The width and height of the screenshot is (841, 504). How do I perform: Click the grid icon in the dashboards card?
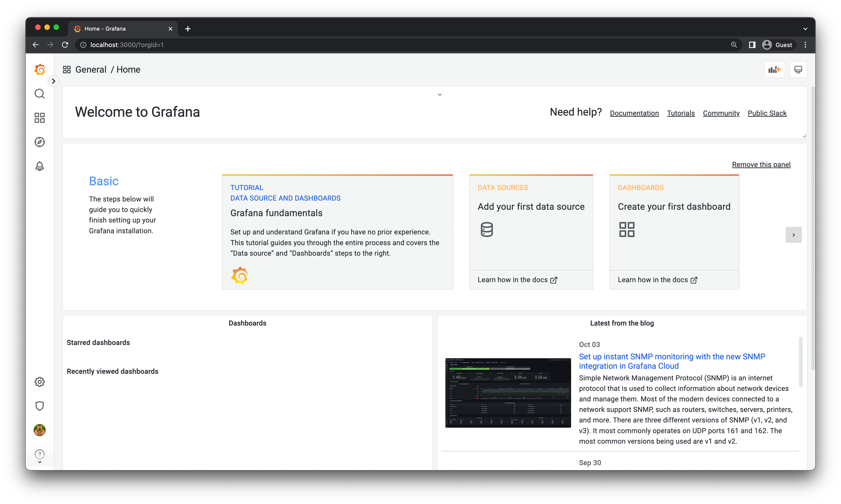click(627, 230)
